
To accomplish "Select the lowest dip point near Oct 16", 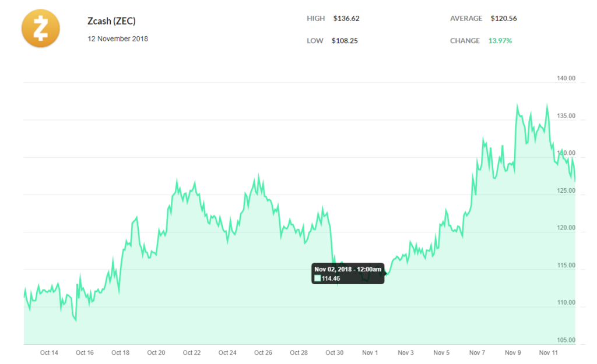I will click(75, 320).
